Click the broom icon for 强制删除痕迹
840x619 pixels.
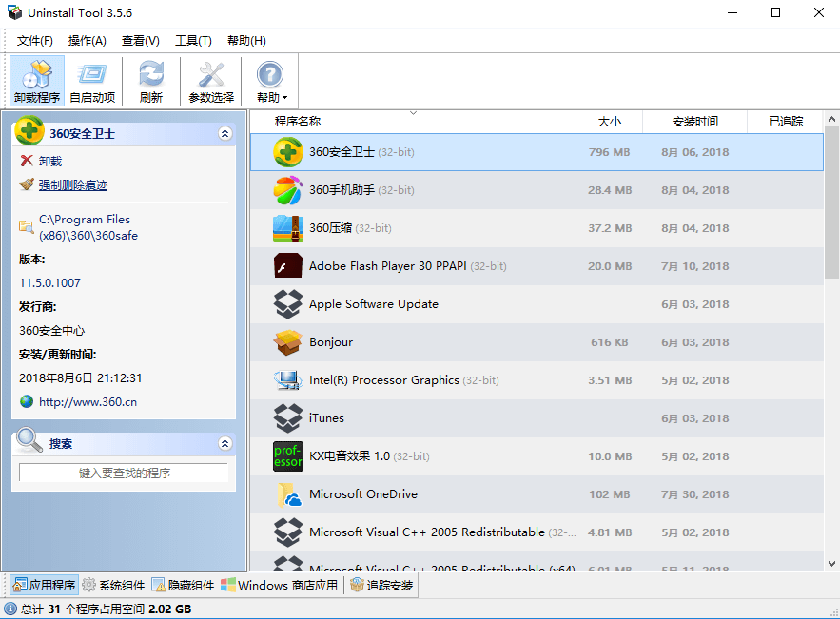(x=27, y=184)
